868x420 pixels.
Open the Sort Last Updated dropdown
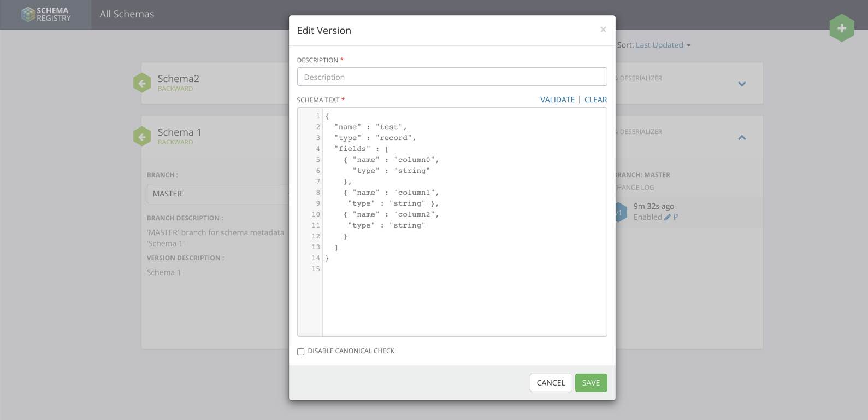pos(663,45)
